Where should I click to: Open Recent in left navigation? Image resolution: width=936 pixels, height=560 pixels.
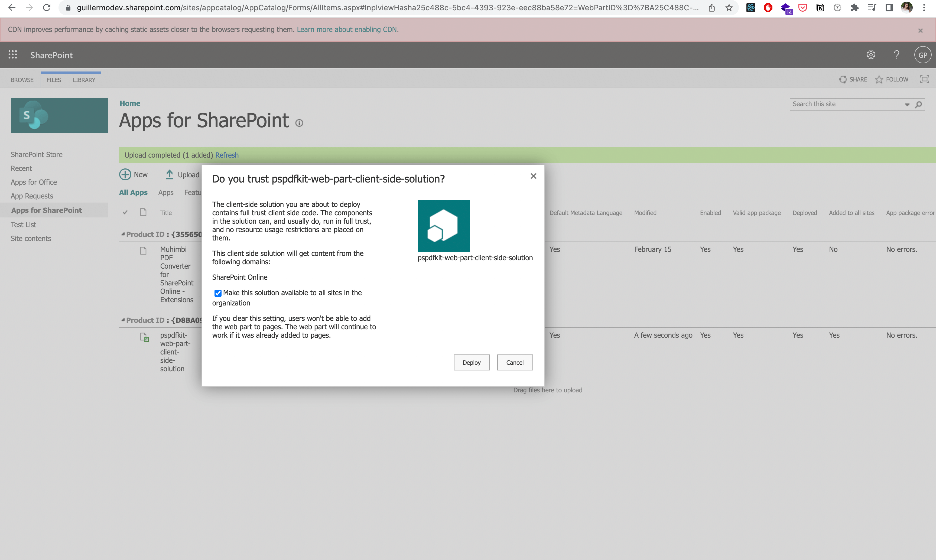(21, 168)
